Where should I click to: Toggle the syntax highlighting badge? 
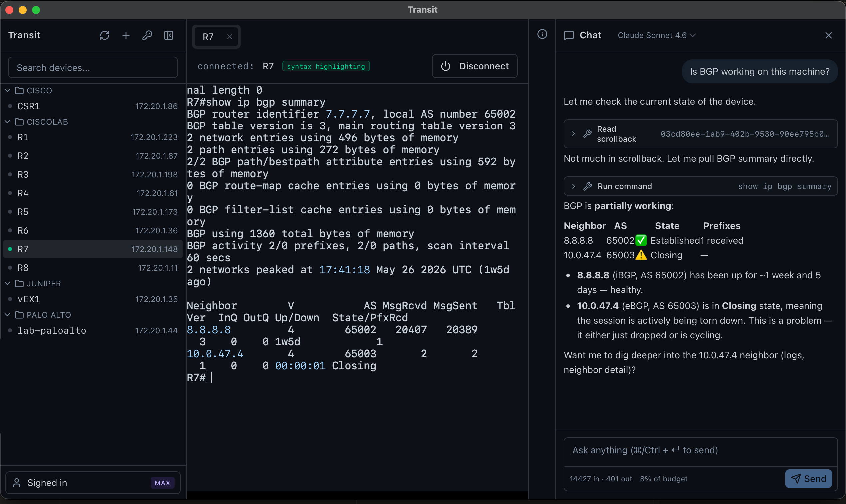326,66
